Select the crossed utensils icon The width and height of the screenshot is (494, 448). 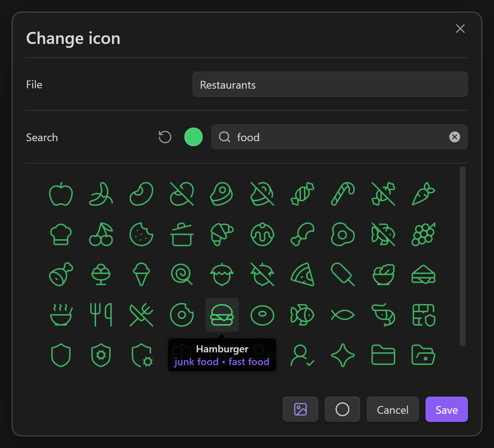click(x=142, y=315)
